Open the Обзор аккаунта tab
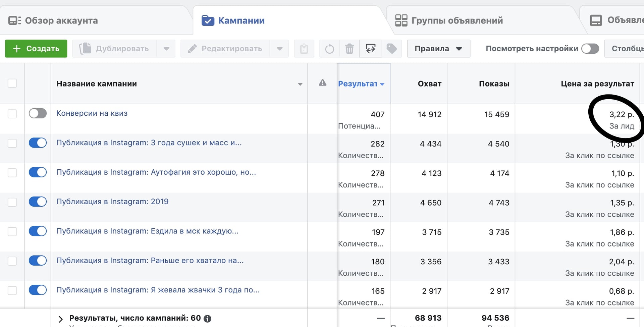The width and height of the screenshot is (644, 327). (x=53, y=20)
